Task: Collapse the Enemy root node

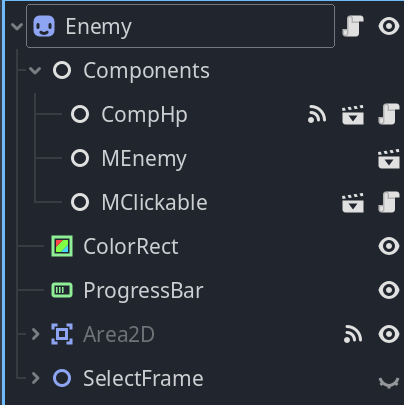Action: (17, 26)
